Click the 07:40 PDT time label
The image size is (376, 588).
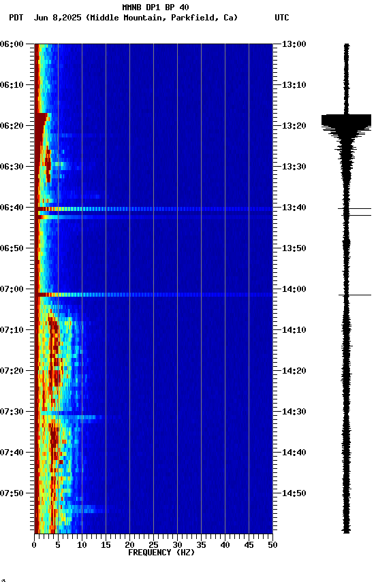click(x=12, y=453)
